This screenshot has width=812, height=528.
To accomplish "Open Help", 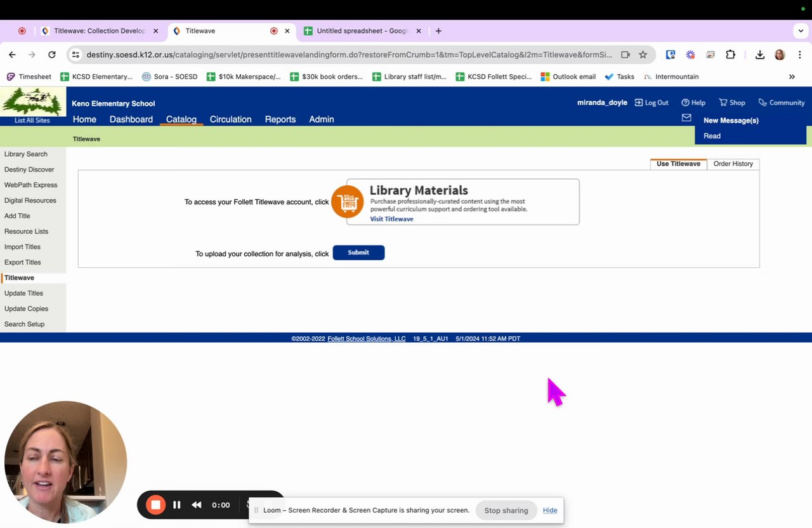I will [x=693, y=103].
